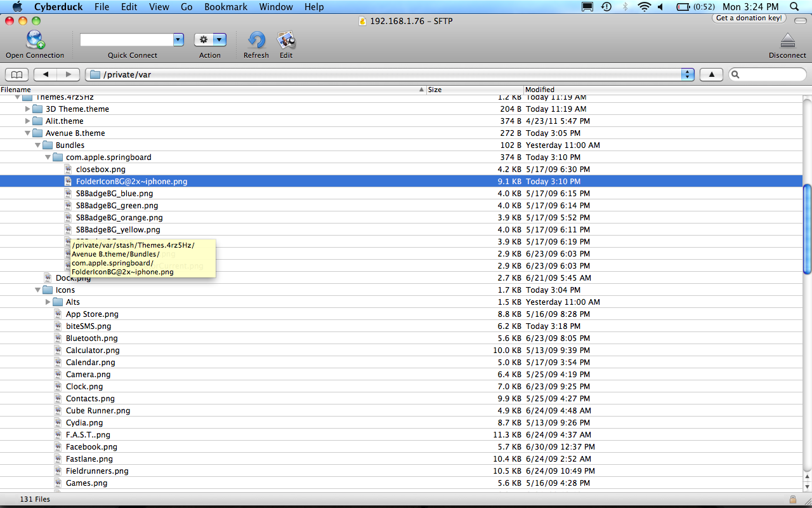Viewport: 812px width, 508px height.
Task: Toggle the bookmarks book icon
Action: point(16,74)
